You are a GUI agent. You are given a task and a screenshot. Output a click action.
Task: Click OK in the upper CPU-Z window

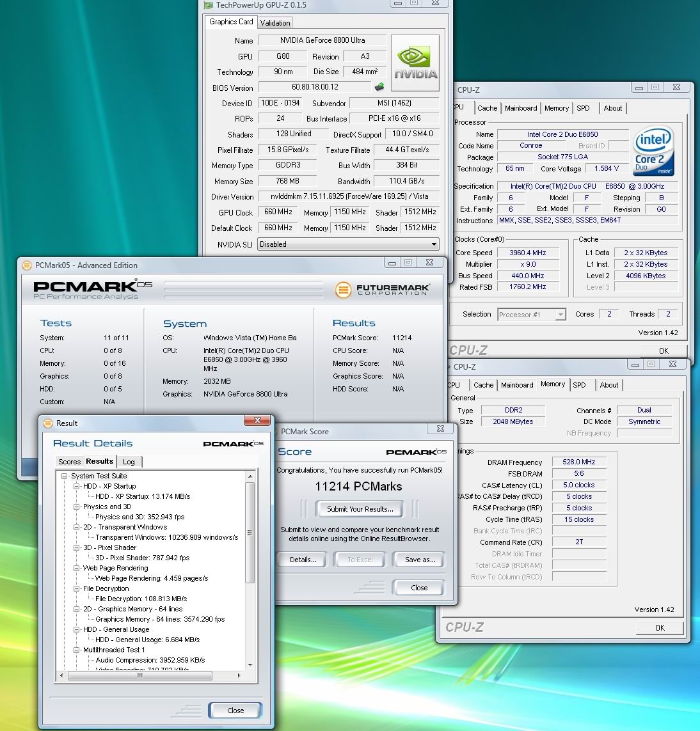click(664, 351)
